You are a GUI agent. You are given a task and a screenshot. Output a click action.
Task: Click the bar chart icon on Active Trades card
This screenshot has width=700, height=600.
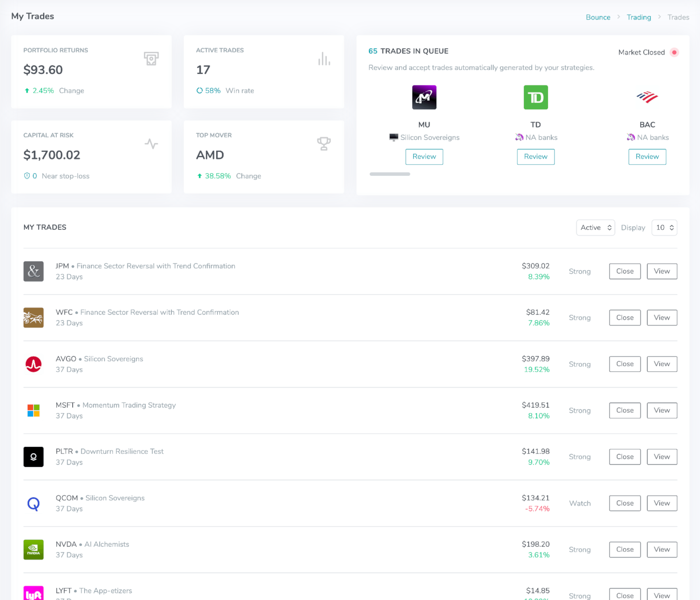click(324, 58)
